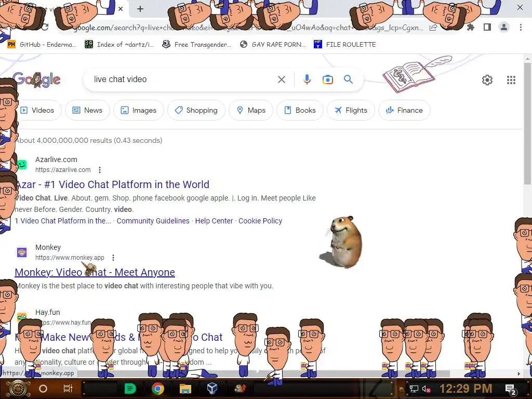Screen dimensions: 532x399
Task: Open the Monkey: Video Chat - Meet Anyone link
Action: [95, 272]
